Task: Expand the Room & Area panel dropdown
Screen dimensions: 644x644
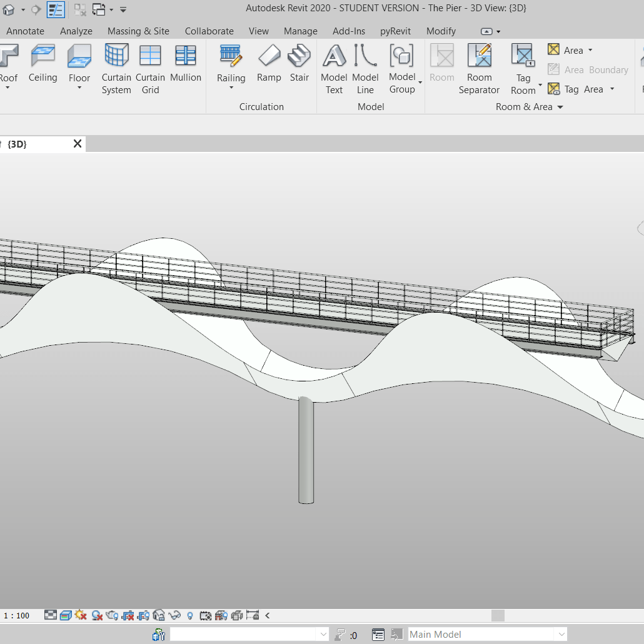Action: click(560, 107)
